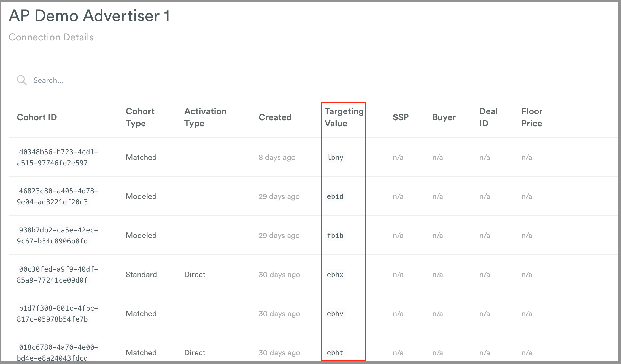Click 'Matched' cohort type in ebhv row
This screenshot has height=364, width=621.
click(141, 314)
